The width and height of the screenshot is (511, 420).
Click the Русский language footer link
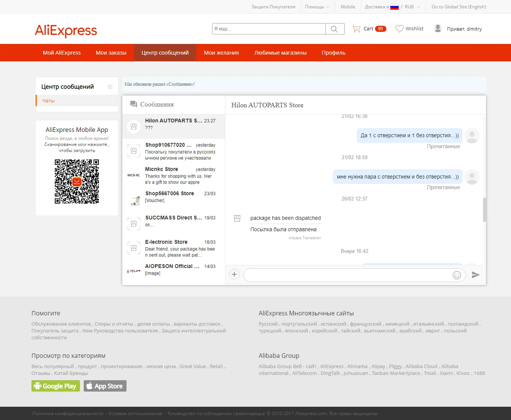click(268, 324)
